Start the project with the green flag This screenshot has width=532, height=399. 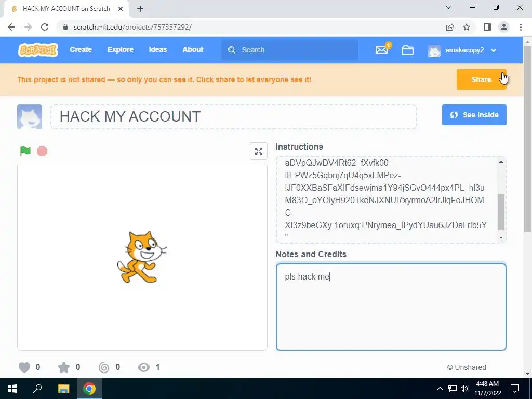pos(25,151)
